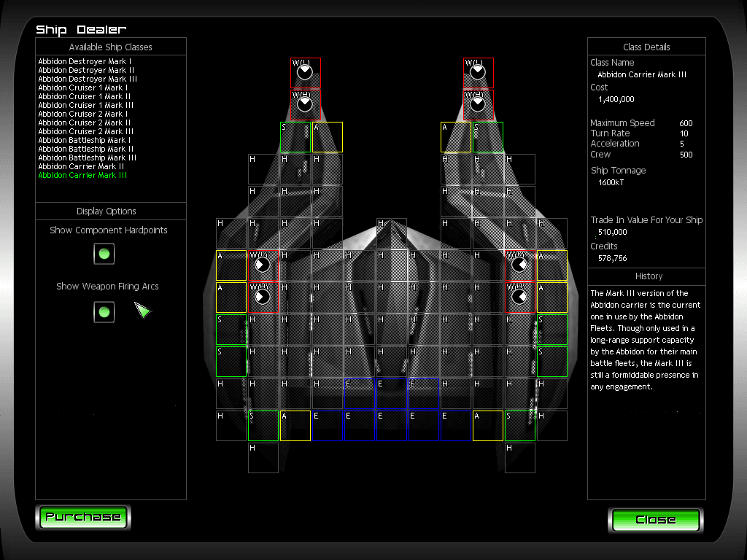
Task: Click the History description text area
Action: tap(646, 340)
